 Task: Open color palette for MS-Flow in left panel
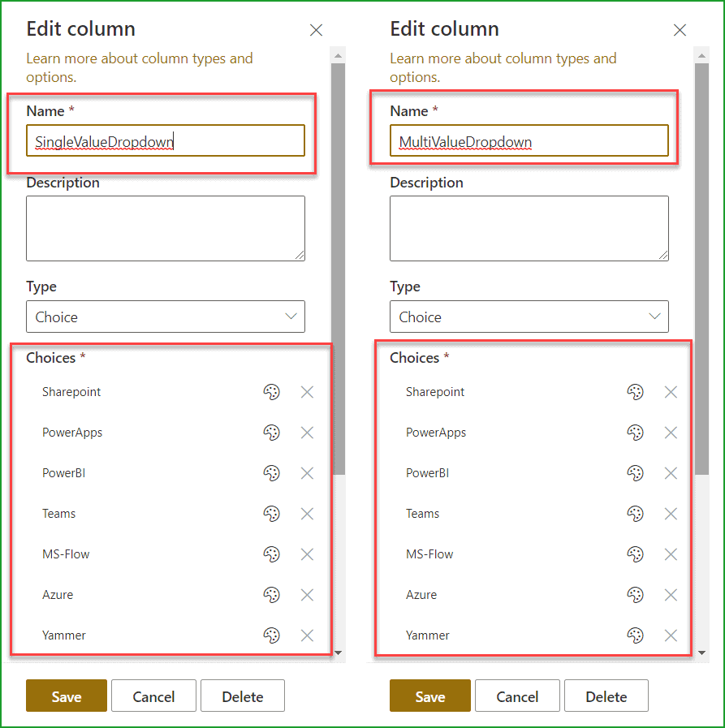(271, 554)
